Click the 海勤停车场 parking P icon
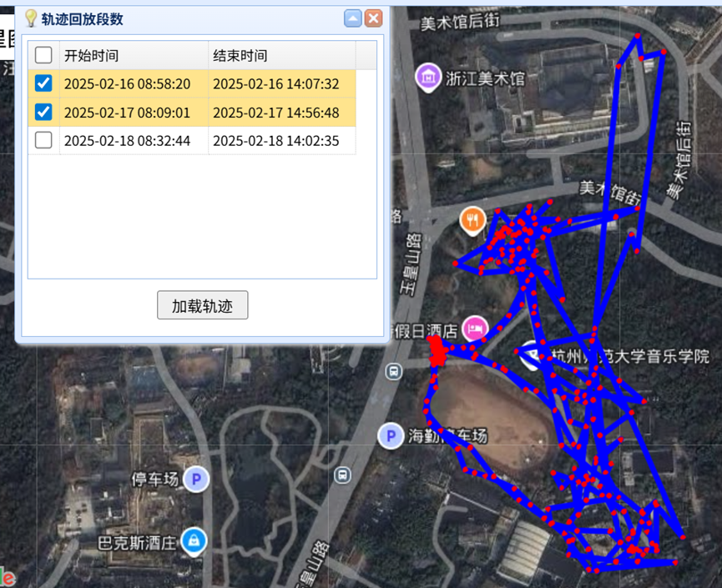Image resolution: width=722 pixels, height=588 pixels. [391, 435]
